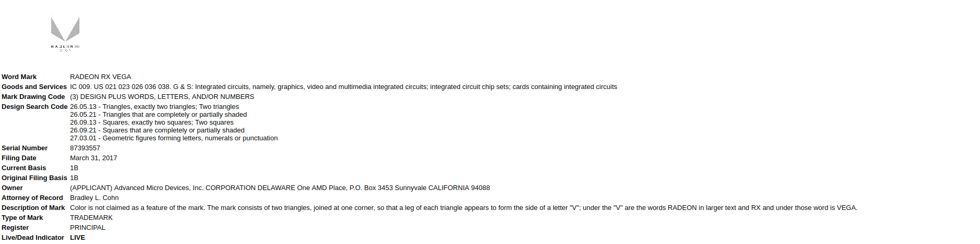Click design code 26.05.13 two triangles

point(154,107)
